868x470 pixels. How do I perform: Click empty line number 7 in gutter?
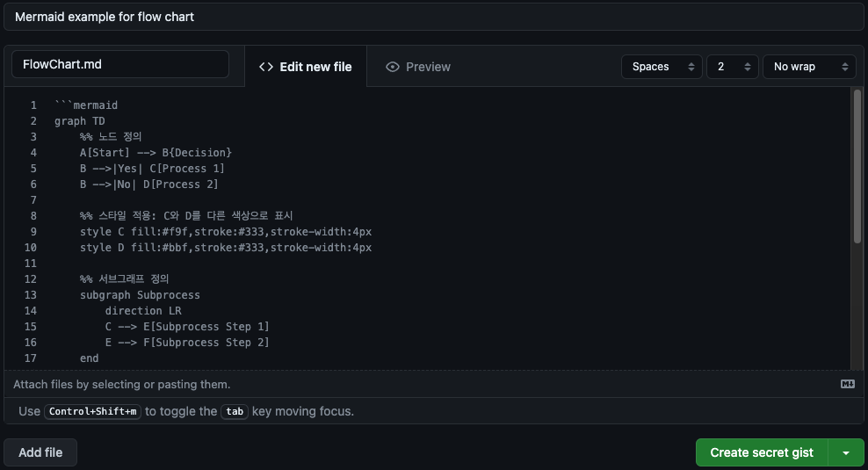pos(33,200)
